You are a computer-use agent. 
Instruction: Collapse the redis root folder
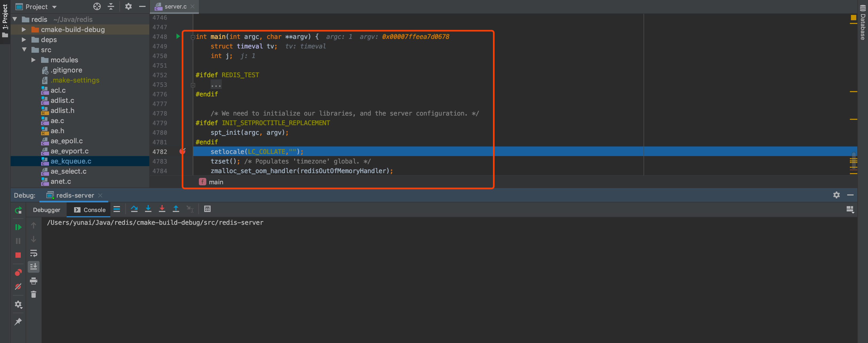(15, 19)
